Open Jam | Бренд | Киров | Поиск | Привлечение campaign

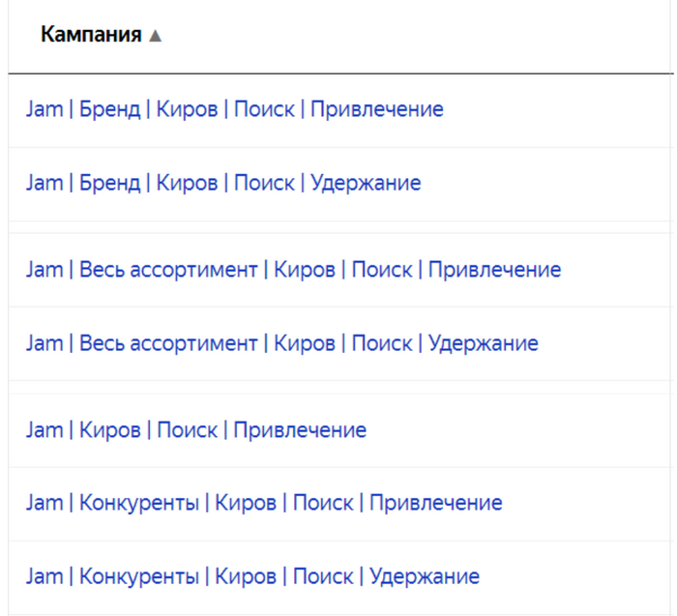click(234, 109)
